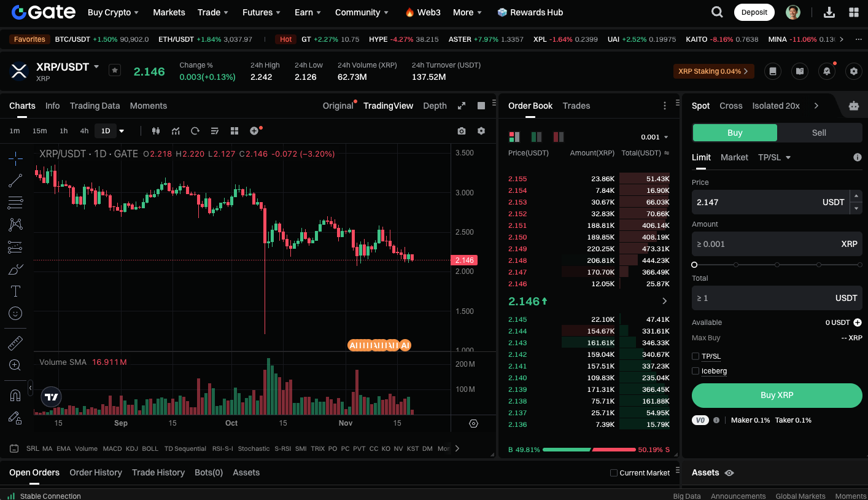Toggle assets balance visibility eye
This screenshot has height=500, width=868.
pos(729,473)
